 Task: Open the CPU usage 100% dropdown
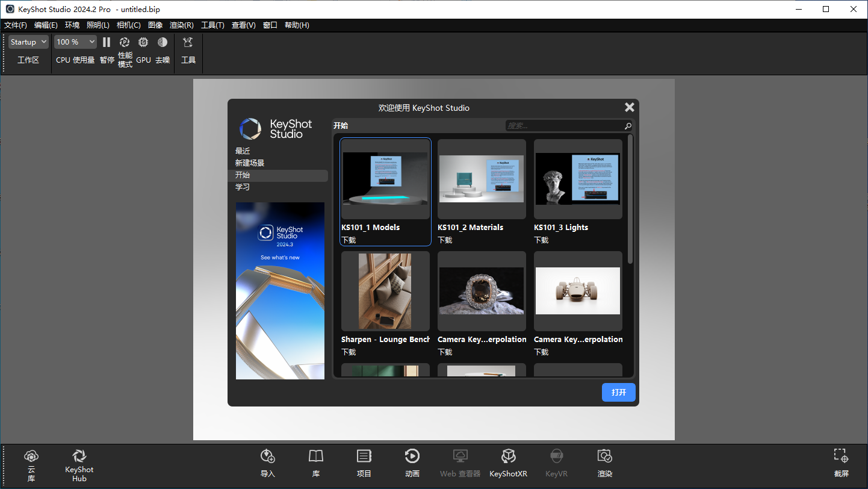click(75, 42)
